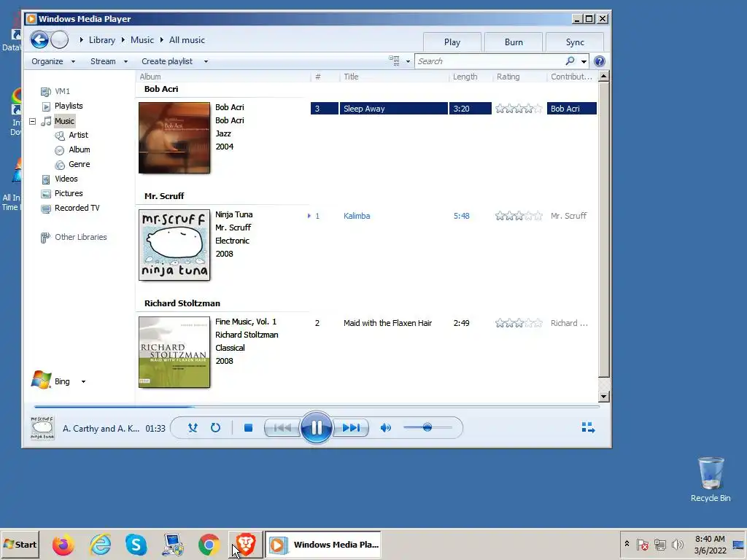The image size is (747, 560).
Task: Open View options icon
Action: [394, 61]
